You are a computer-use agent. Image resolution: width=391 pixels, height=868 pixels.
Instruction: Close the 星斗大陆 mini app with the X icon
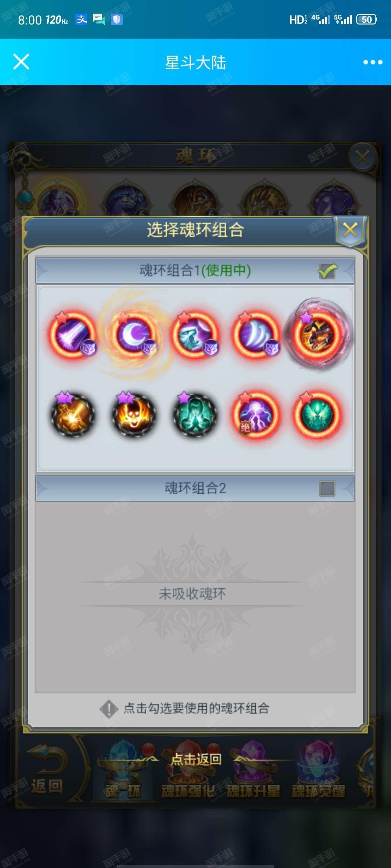[x=21, y=62]
